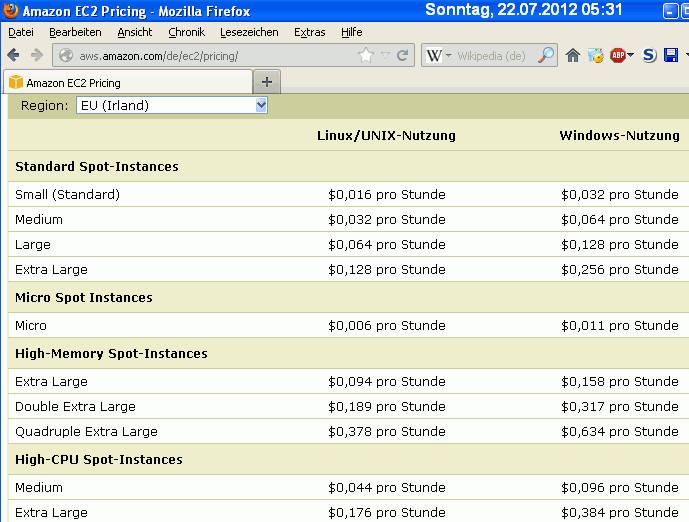Click the back navigation arrow
689x522 pixels.
[14, 55]
